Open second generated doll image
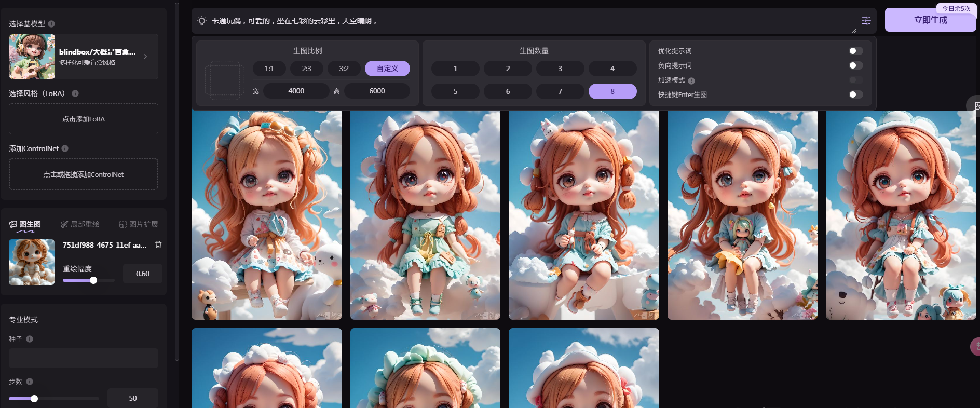Viewport: 980px width, 408px height. point(425,215)
